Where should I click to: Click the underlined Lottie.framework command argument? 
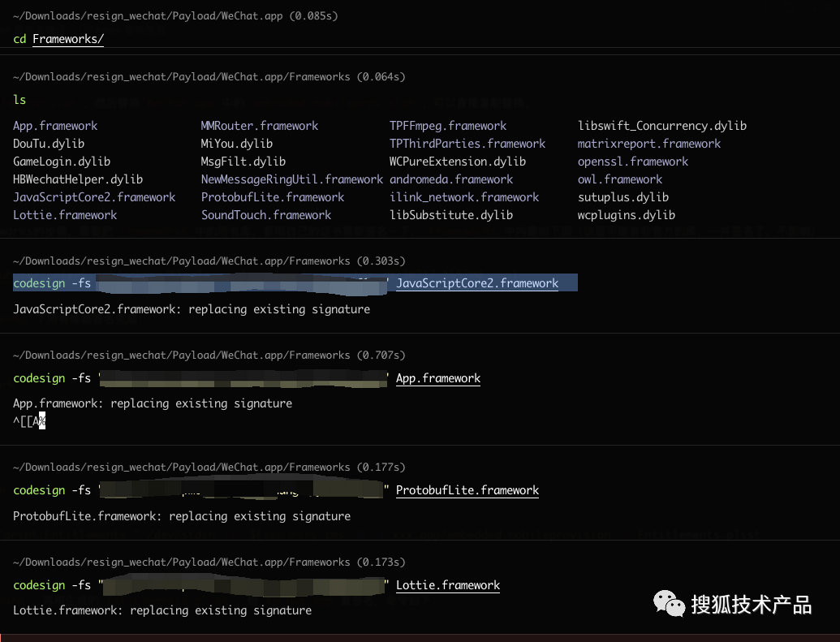(x=447, y=585)
